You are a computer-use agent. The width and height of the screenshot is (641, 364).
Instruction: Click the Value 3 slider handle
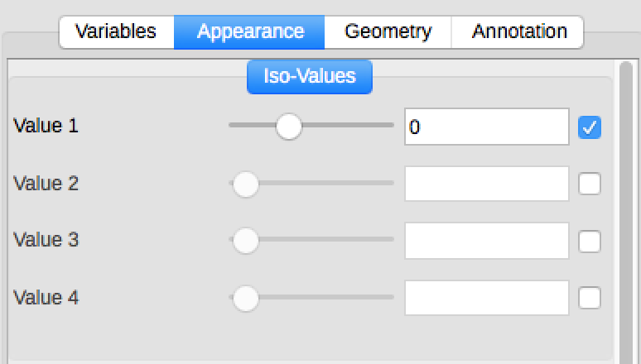[x=245, y=241]
